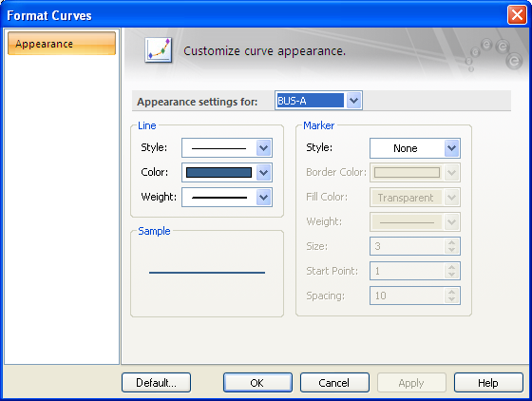
Task: Open the Marker Style None dropdown
Action: tap(414, 148)
